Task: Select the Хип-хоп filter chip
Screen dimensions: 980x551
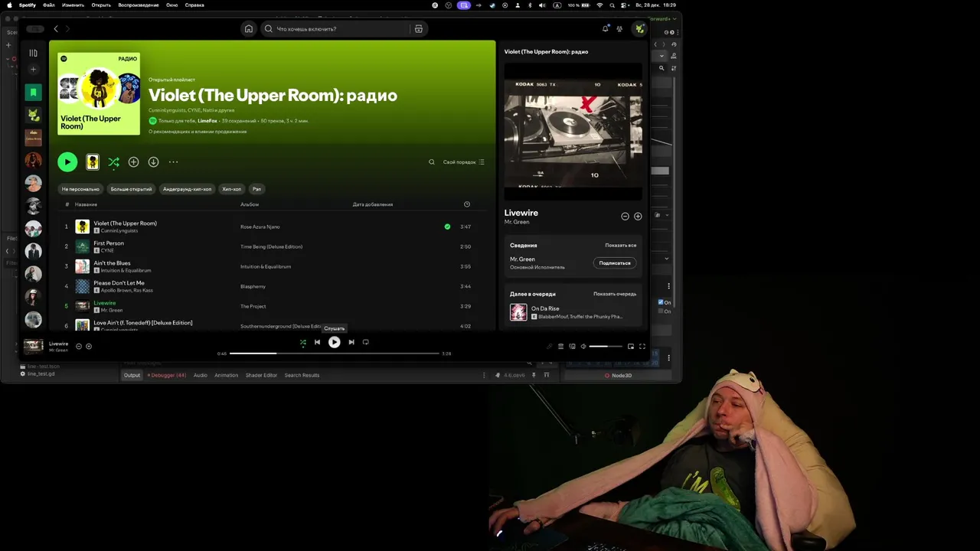Action: (231, 189)
